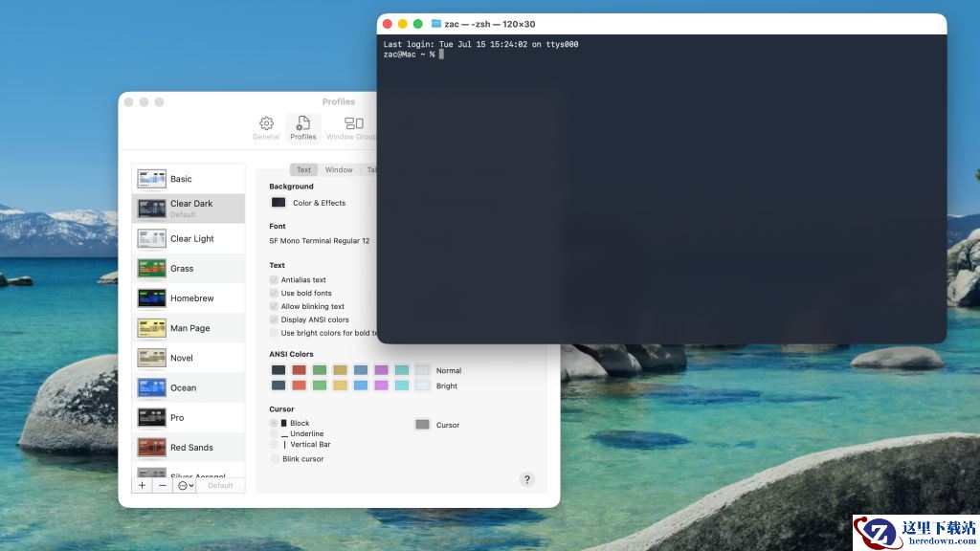The width and height of the screenshot is (980, 551).
Task: Toggle Antialias text checkbox
Action: 274,280
